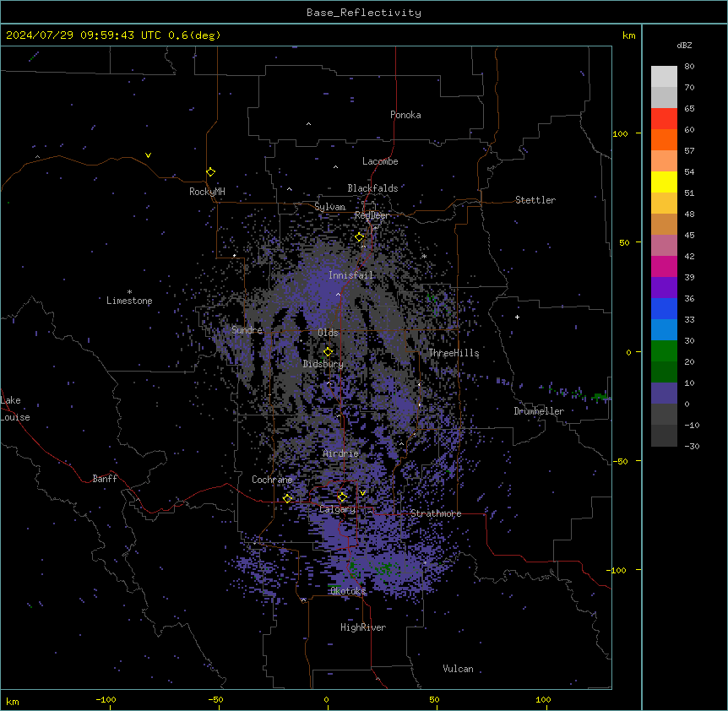728x711 pixels.
Task: Select the Sylvan town label
Action: 329,207
